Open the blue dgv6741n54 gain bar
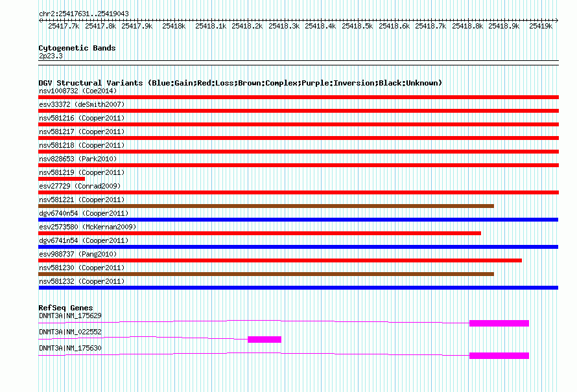 [298, 247]
